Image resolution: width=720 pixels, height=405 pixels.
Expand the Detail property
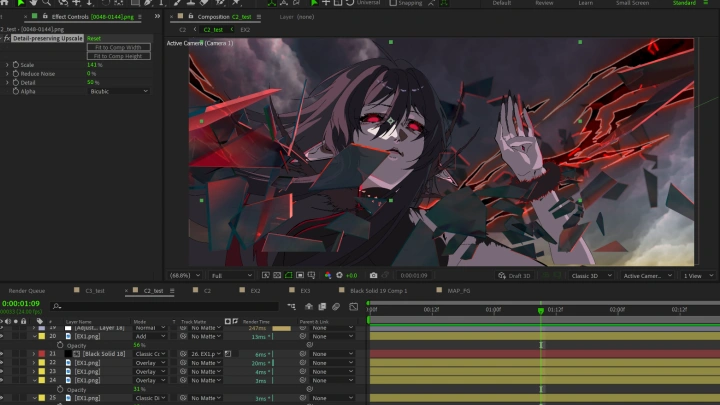(x=7, y=83)
